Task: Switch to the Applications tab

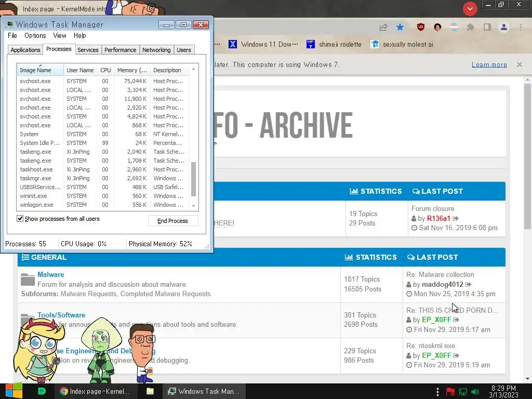Action: coord(25,50)
